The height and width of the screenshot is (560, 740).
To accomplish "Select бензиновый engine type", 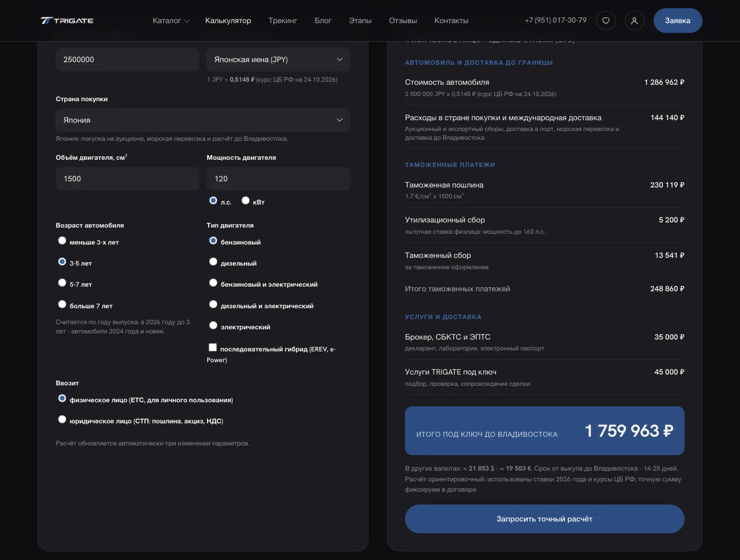I will click(213, 240).
